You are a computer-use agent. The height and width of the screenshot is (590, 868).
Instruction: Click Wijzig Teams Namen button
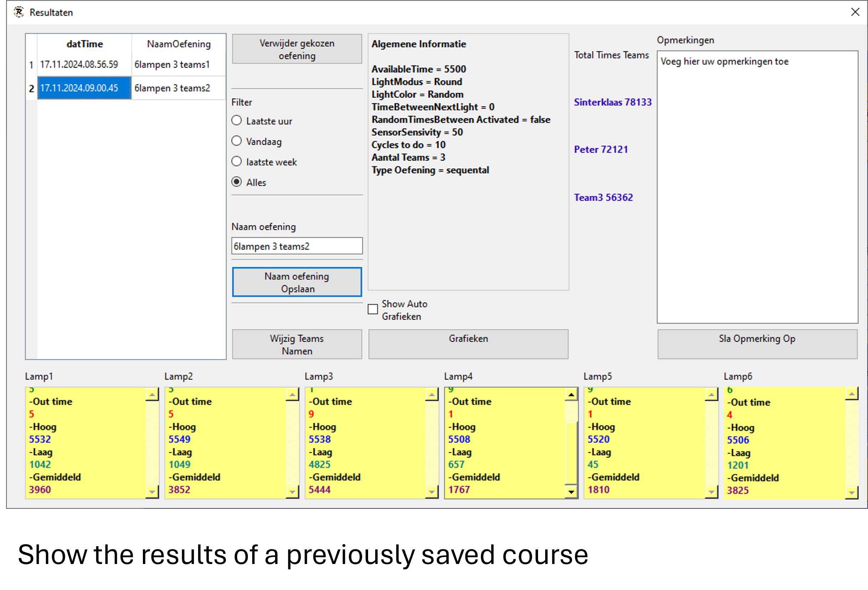tap(297, 344)
